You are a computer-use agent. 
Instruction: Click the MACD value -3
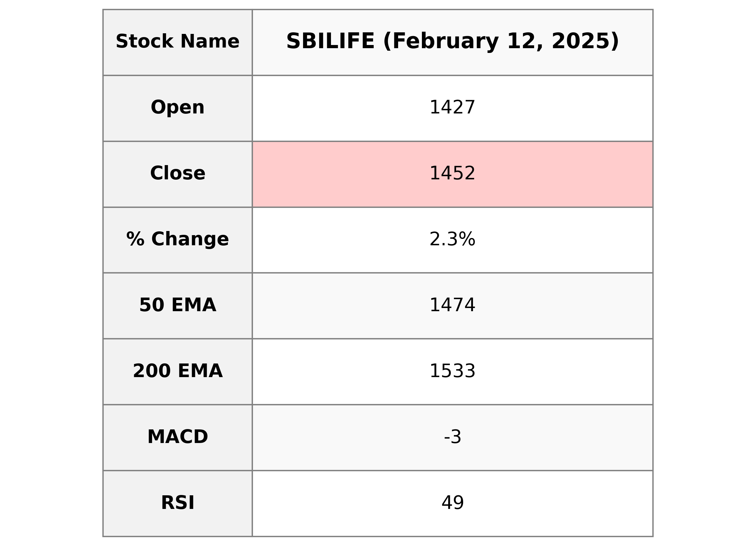(452, 437)
